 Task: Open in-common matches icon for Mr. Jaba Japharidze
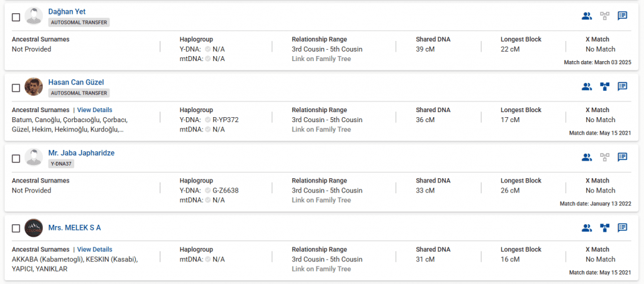click(x=586, y=157)
